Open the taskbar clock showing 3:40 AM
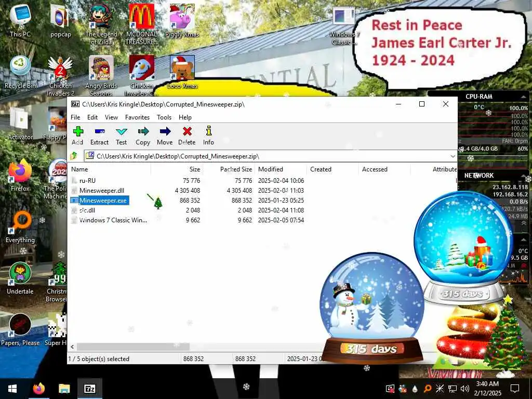532x399 pixels. tap(487, 389)
